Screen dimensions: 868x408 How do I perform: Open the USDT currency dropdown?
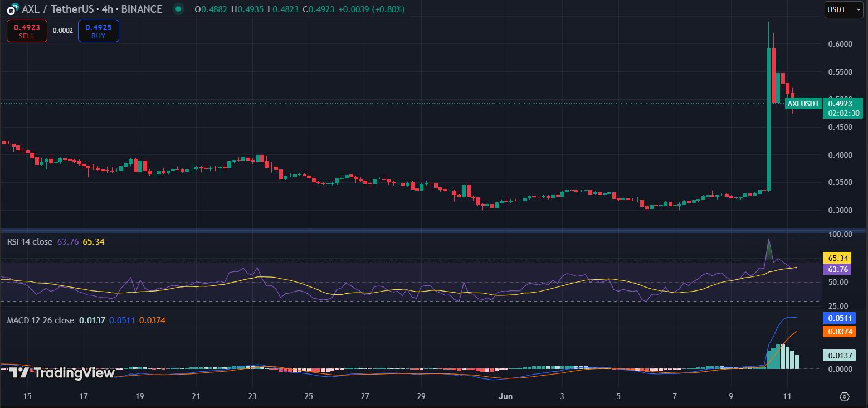click(x=844, y=9)
